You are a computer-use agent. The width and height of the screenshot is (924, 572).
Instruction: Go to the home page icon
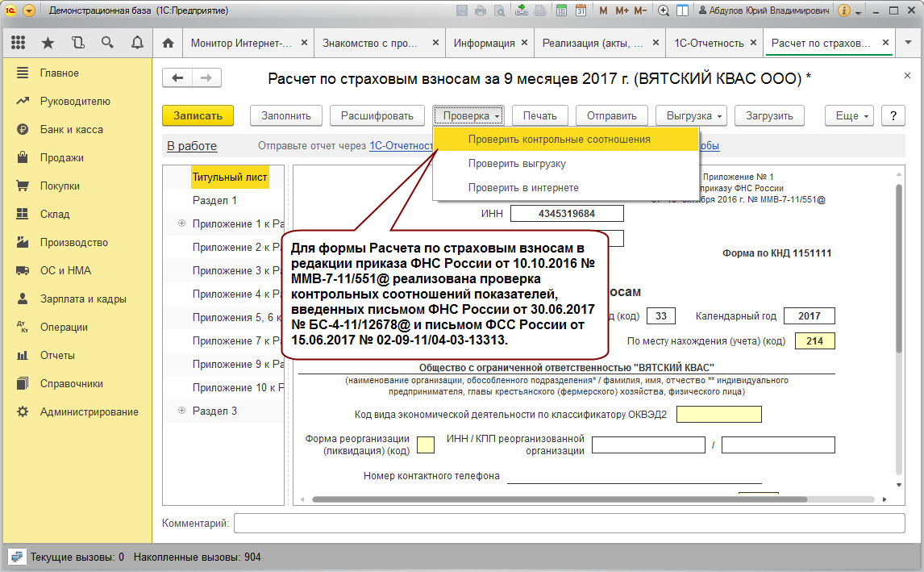coord(168,43)
